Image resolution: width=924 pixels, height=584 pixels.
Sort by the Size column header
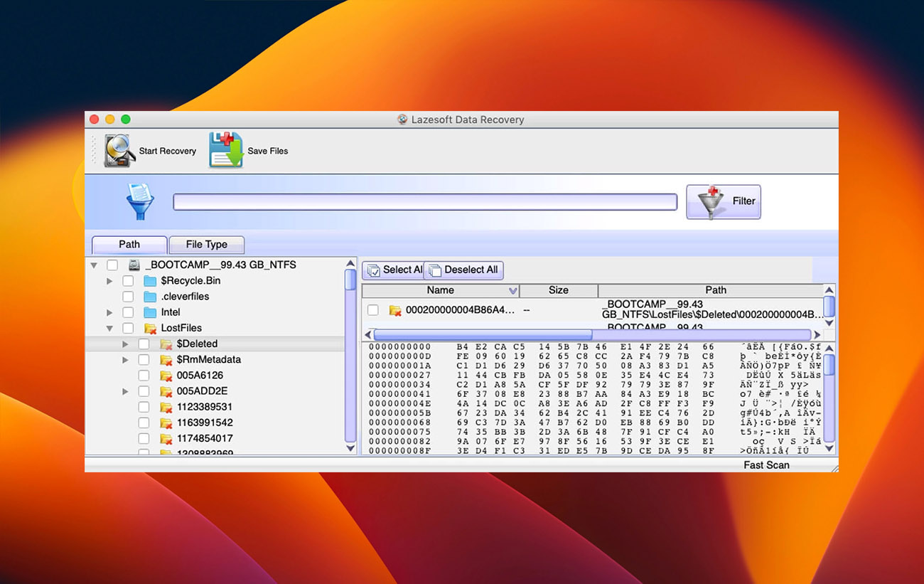(559, 290)
